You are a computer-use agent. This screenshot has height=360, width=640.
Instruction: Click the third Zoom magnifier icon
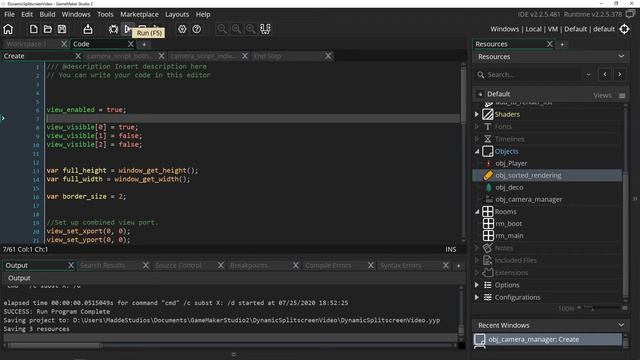[251, 29]
